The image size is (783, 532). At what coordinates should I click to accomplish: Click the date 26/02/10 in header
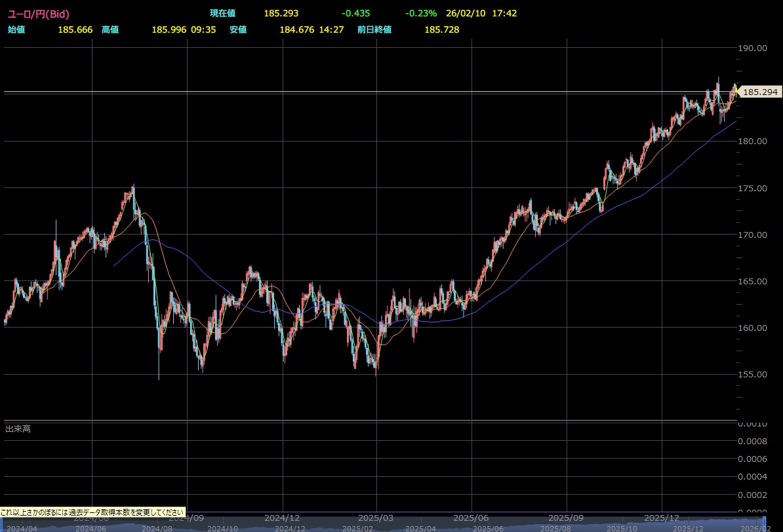pos(466,14)
